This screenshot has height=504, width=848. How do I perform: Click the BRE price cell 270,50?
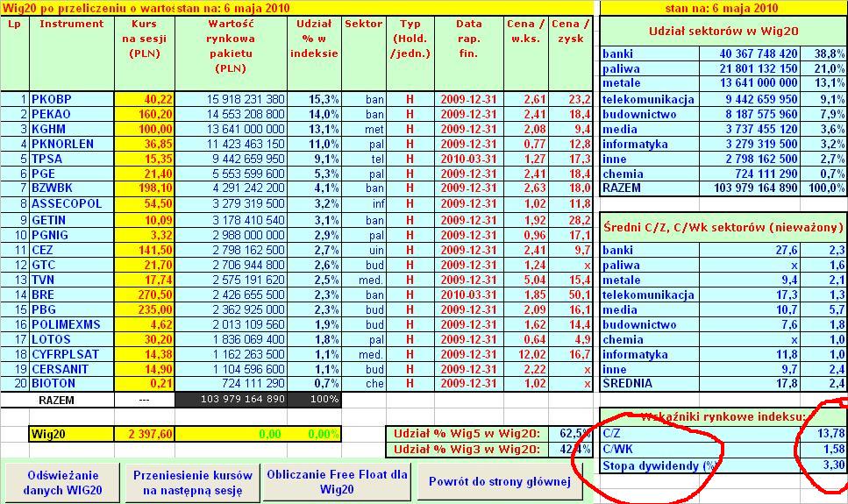click(145, 295)
